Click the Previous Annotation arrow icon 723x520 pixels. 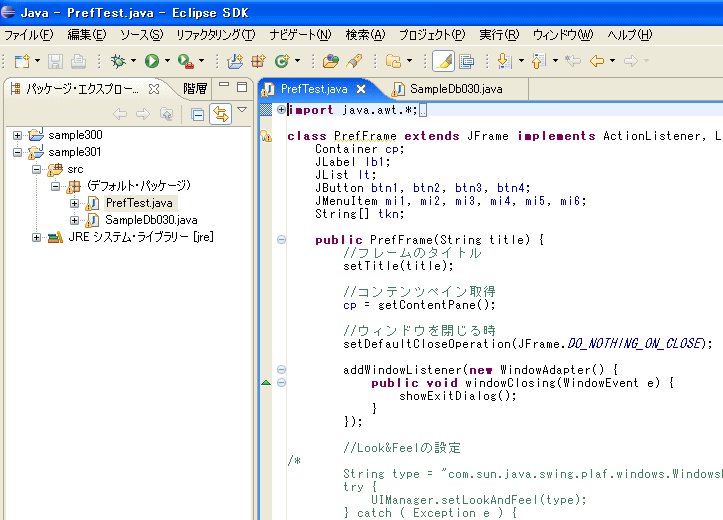point(539,61)
